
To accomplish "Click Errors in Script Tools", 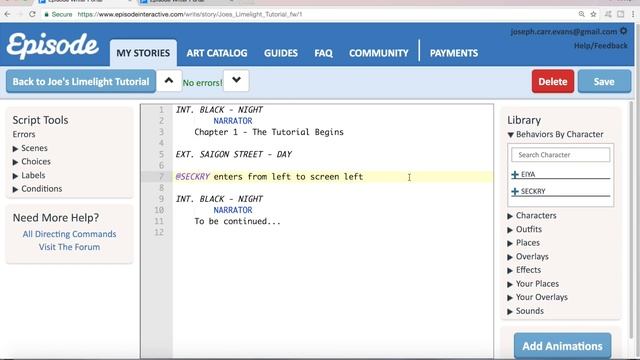I will (x=24, y=134).
